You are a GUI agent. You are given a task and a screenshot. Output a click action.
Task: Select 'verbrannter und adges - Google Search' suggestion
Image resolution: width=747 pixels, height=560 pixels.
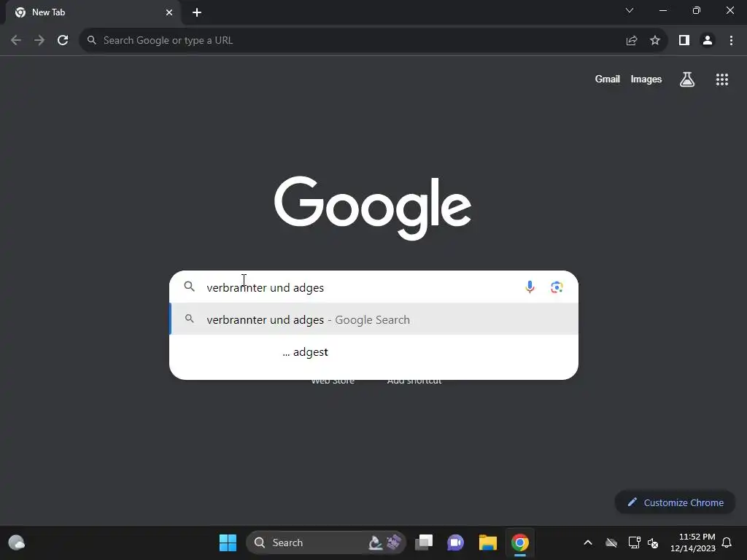point(374,319)
